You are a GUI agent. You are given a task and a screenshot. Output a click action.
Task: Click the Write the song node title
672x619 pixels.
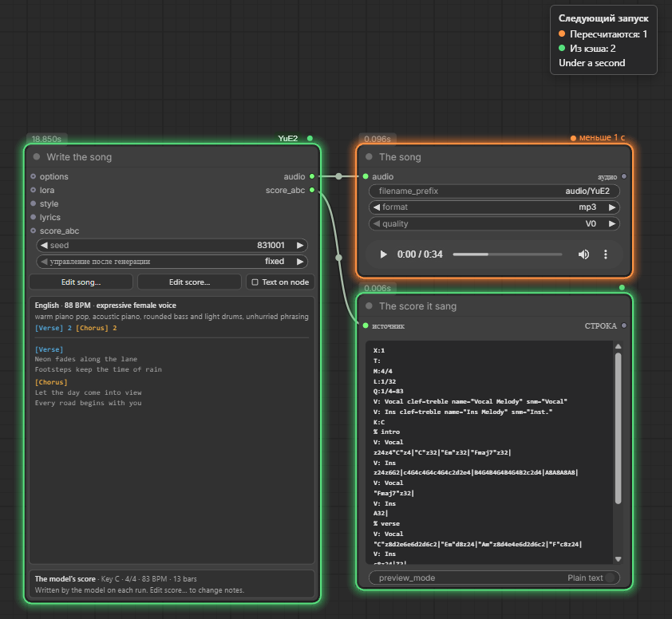79,157
